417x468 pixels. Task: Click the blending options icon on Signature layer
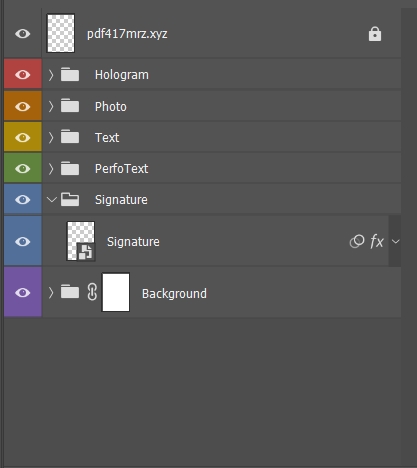[357, 241]
